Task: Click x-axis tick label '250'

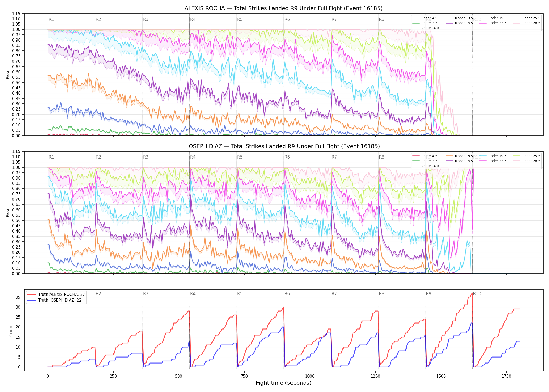Action: (x=113, y=376)
